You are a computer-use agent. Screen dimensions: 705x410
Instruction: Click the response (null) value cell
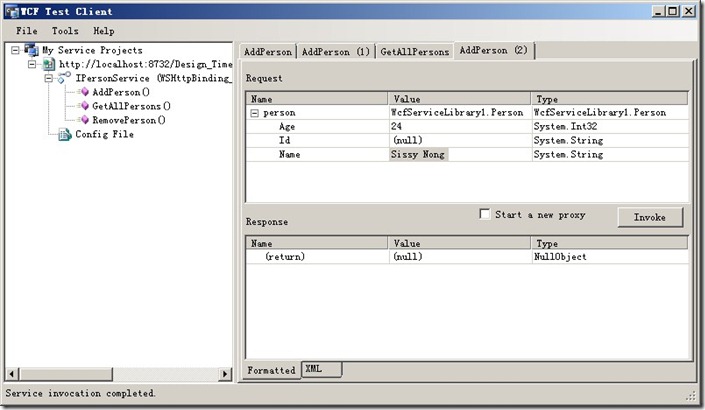[460, 257]
